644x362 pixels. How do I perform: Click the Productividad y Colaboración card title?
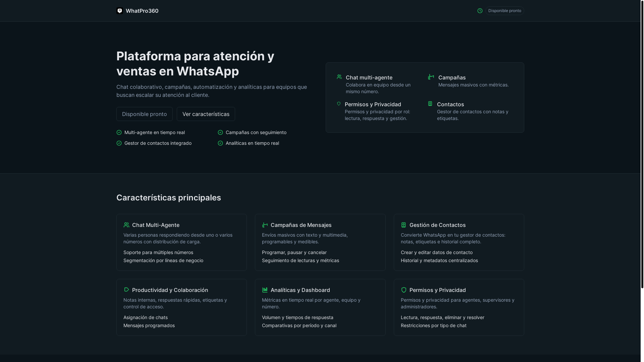170,290
